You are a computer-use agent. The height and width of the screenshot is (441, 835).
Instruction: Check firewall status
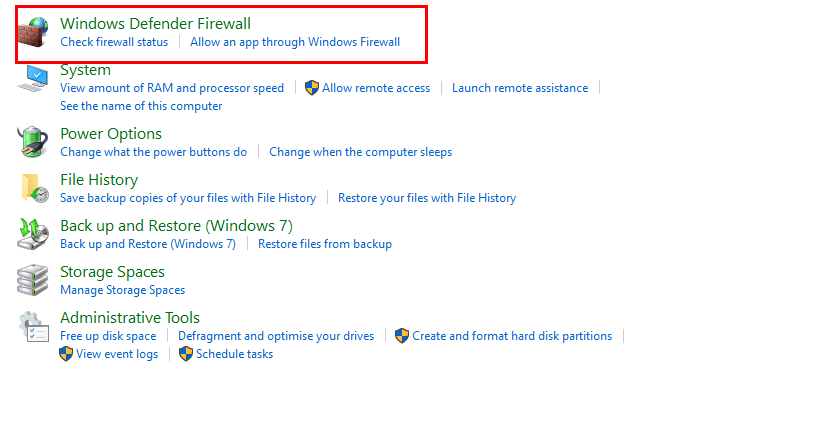pos(114,42)
